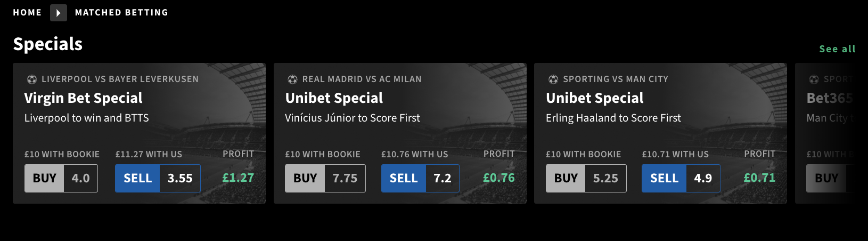Open the Matched Betting breadcrumb
This screenshot has width=868, height=241.
[121, 12]
